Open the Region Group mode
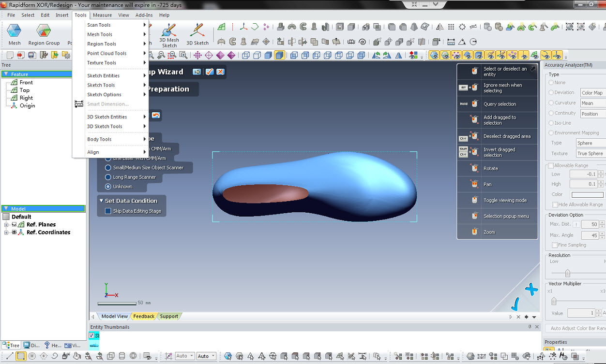The width and height of the screenshot is (606, 364). tap(44, 34)
